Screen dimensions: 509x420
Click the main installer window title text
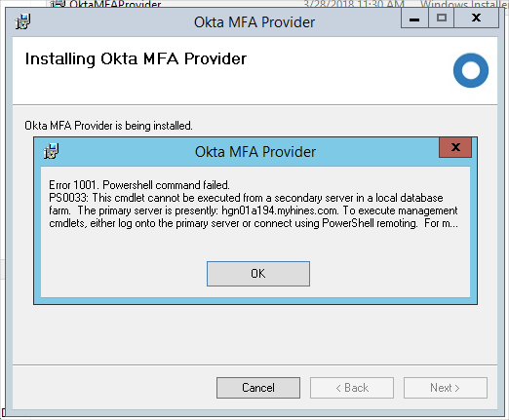[254, 22]
